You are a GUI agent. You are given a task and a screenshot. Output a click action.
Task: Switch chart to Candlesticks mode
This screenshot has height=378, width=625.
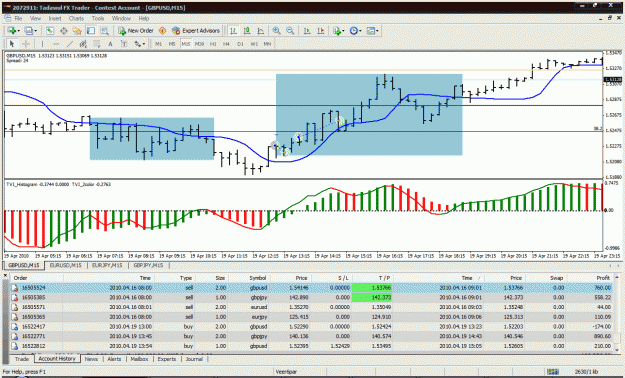pos(247,31)
